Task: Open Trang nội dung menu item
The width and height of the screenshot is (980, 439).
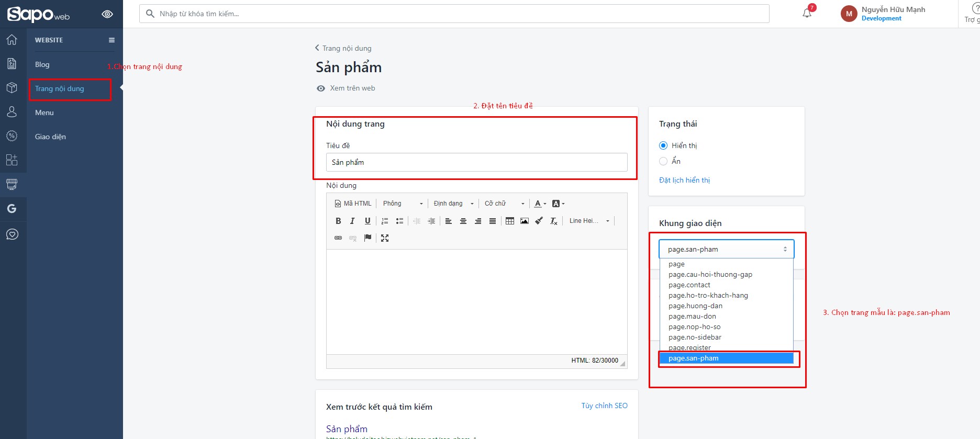Action: (x=60, y=88)
